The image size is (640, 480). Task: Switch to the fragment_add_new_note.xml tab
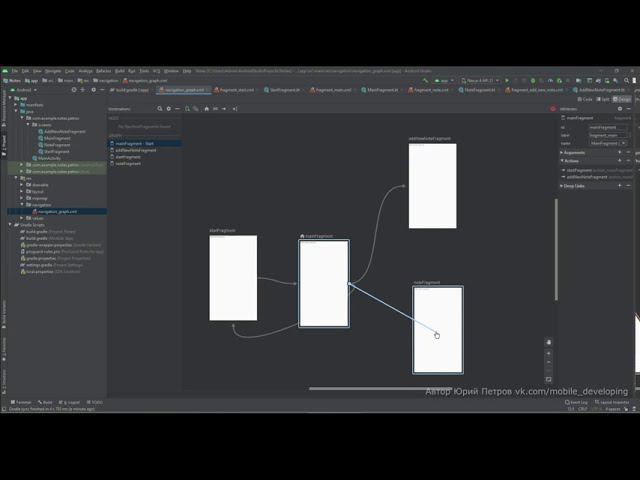pyautogui.click(x=536, y=90)
